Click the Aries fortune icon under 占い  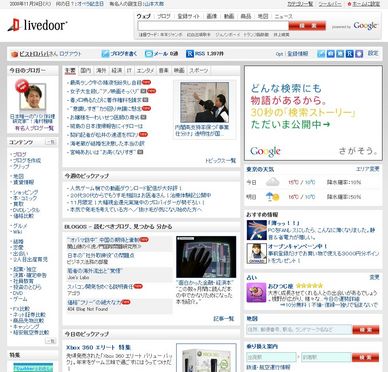[x=256, y=293]
